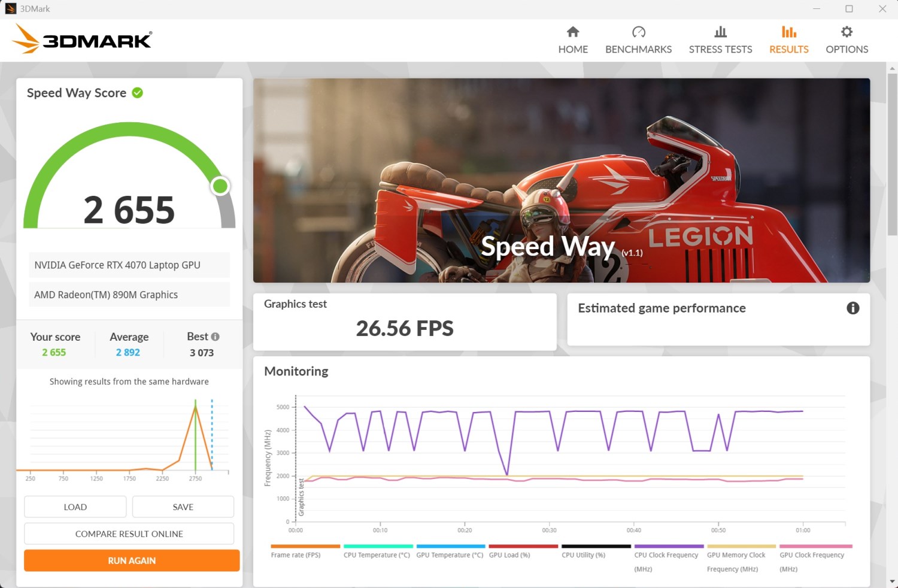Go to the BENCHMARKS section
This screenshot has width=898, height=588.
(x=638, y=40)
